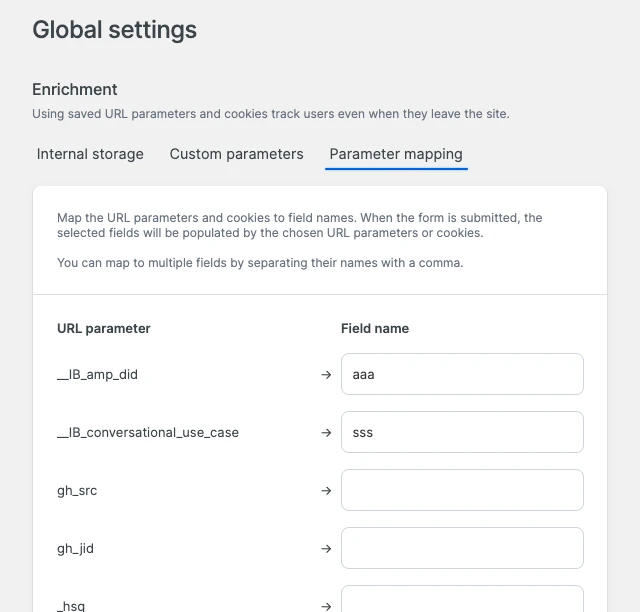Focus the field name input containing "aaa"
The height and width of the screenshot is (612, 640).
[x=462, y=374]
